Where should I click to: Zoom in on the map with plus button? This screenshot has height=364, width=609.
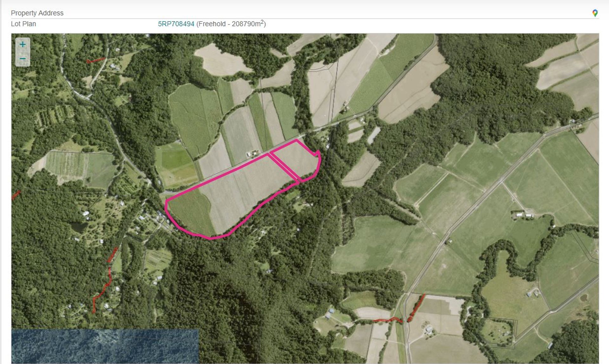23,45
